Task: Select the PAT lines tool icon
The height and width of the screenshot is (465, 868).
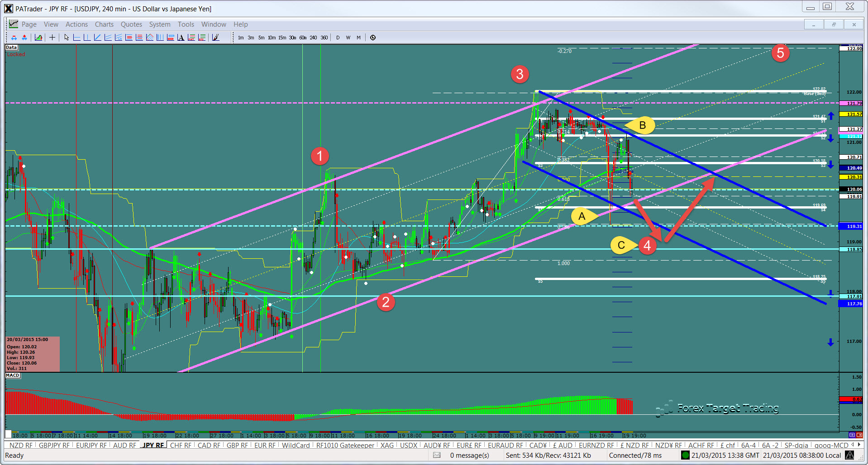Action: pos(191,38)
